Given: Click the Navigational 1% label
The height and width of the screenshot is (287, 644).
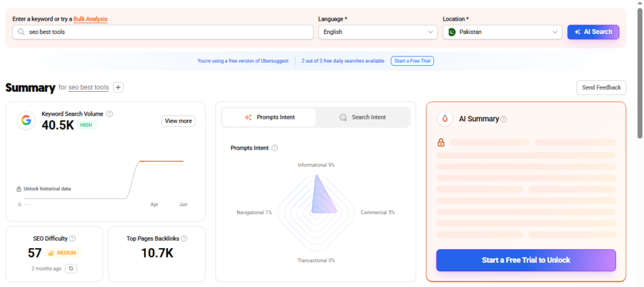Looking at the screenshot, I should 254,212.
